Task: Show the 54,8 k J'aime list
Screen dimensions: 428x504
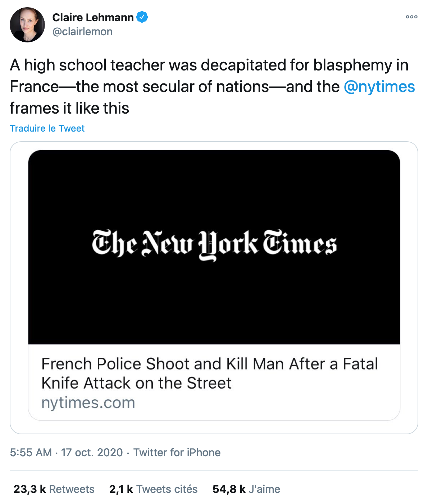Action: 246,489
